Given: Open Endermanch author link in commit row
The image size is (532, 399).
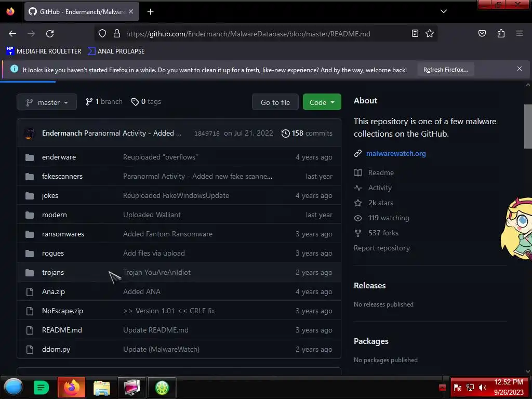Looking at the screenshot, I should [62, 133].
